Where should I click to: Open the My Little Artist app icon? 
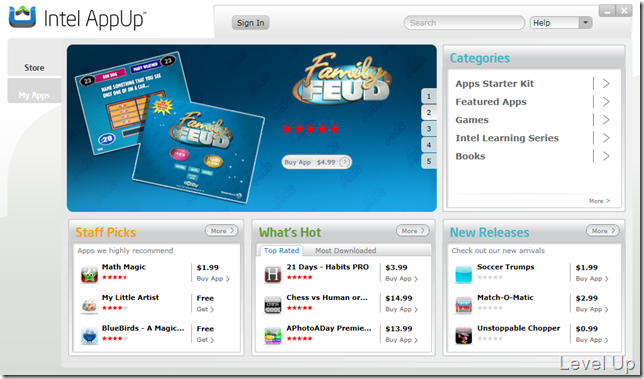[89, 305]
